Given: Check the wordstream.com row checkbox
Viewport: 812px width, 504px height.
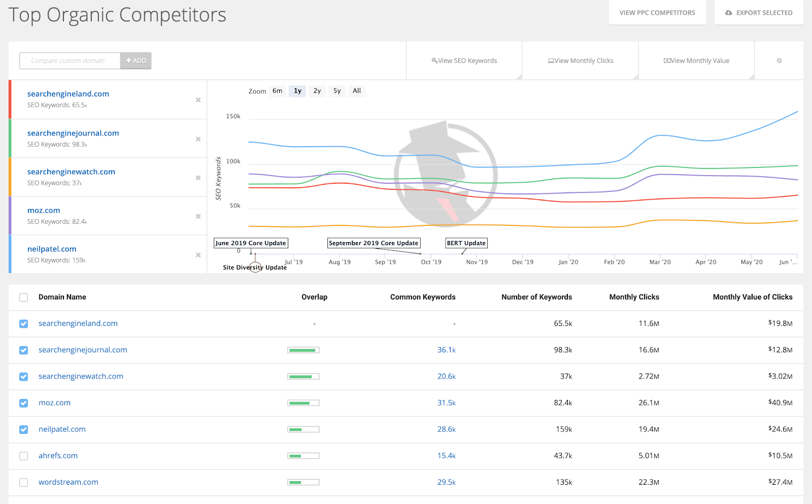Looking at the screenshot, I should tap(24, 482).
